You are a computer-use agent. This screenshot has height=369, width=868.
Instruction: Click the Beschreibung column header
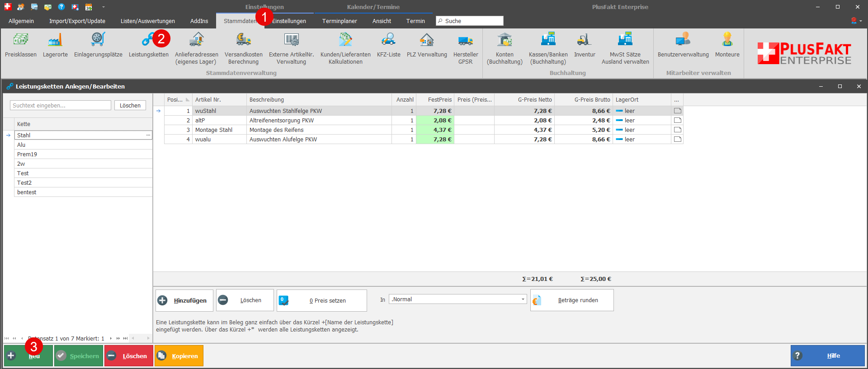pos(319,100)
